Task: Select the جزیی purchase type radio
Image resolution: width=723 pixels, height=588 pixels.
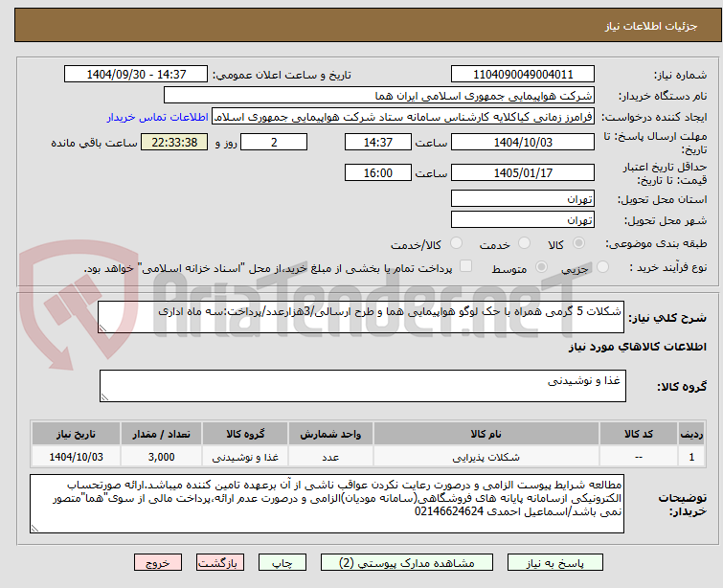Action: (x=602, y=266)
